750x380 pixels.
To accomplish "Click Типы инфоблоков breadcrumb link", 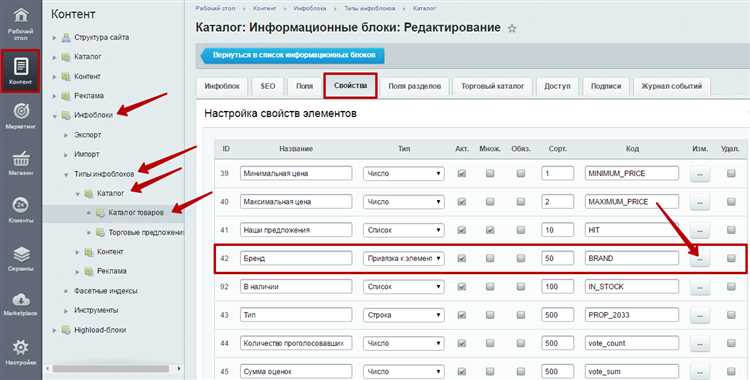I will tap(370, 9).
